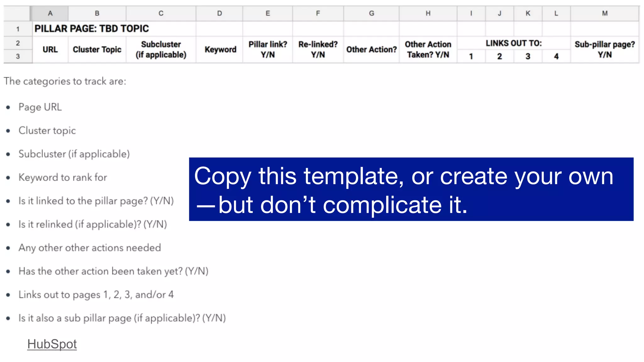Select column H header
Screen dimensions: 644x362
(428, 14)
